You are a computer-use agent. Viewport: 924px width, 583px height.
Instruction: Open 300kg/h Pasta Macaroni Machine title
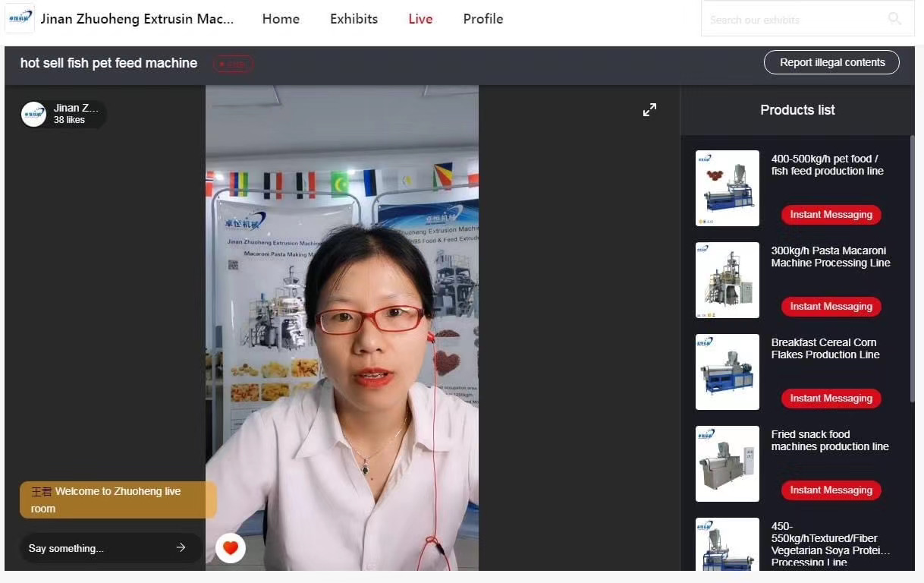pos(831,257)
